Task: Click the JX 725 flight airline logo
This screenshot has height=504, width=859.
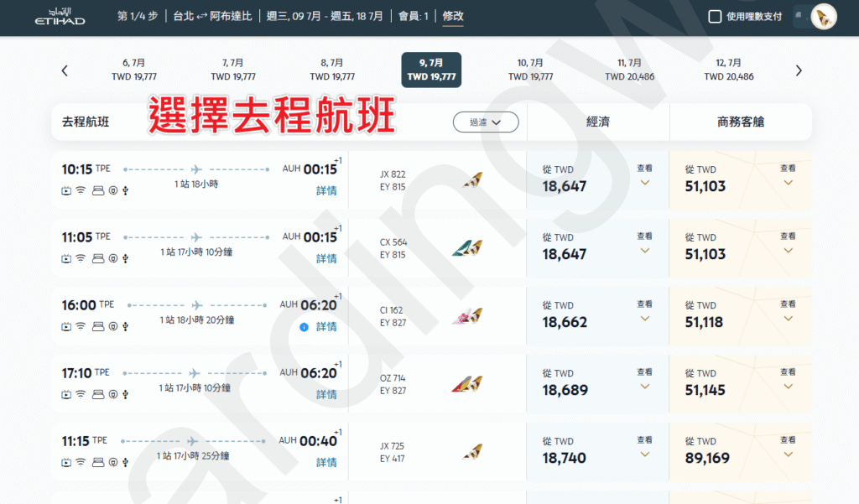Action: click(472, 452)
